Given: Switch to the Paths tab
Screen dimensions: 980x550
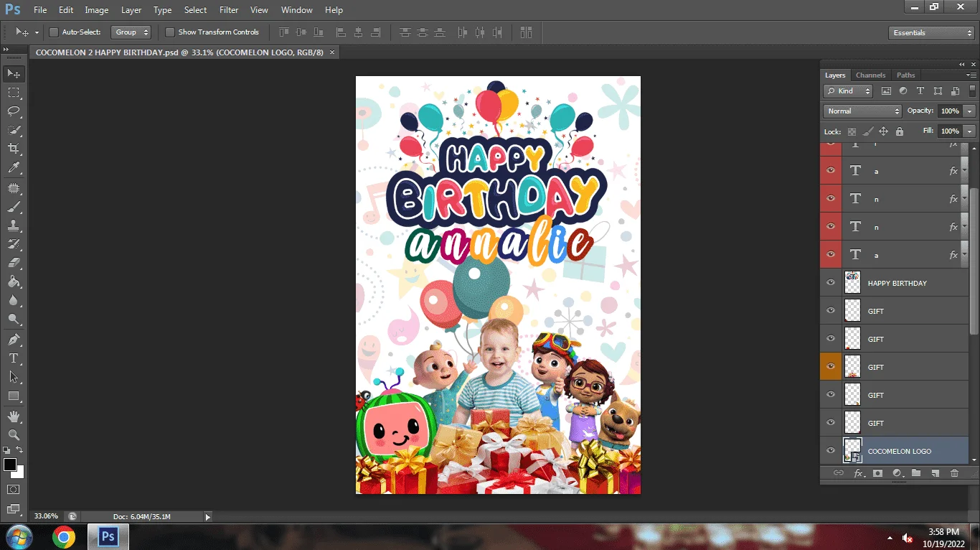Looking at the screenshot, I should point(906,75).
